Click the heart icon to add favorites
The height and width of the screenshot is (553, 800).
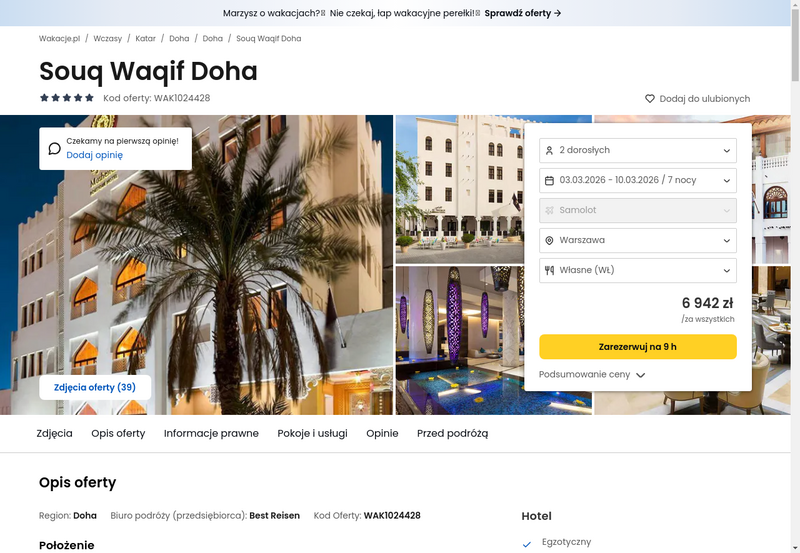tap(649, 98)
